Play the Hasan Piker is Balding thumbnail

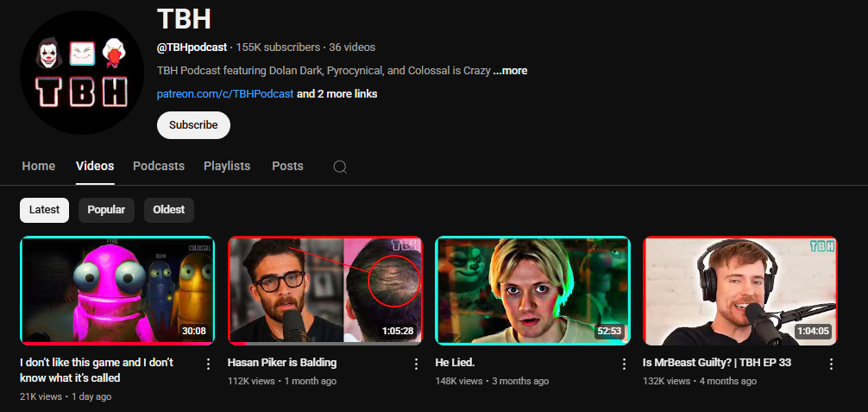(x=325, y=290)
